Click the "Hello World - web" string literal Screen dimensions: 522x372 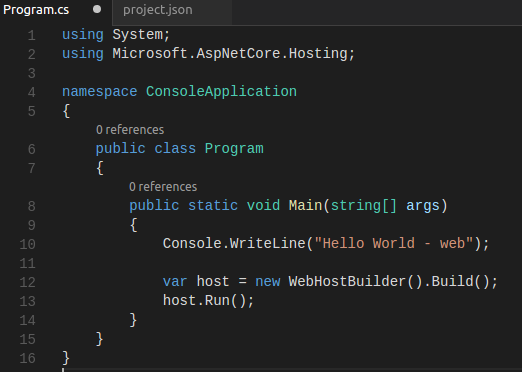[394, 243]
